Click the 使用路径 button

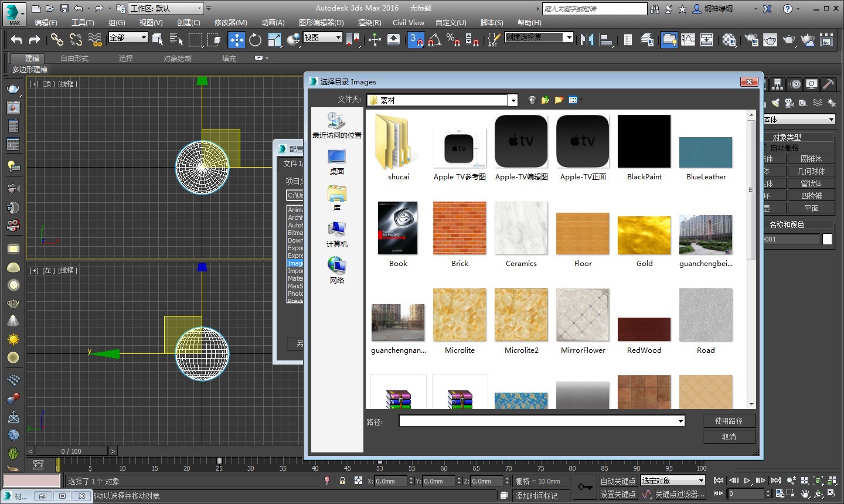(x=729, y=420)
